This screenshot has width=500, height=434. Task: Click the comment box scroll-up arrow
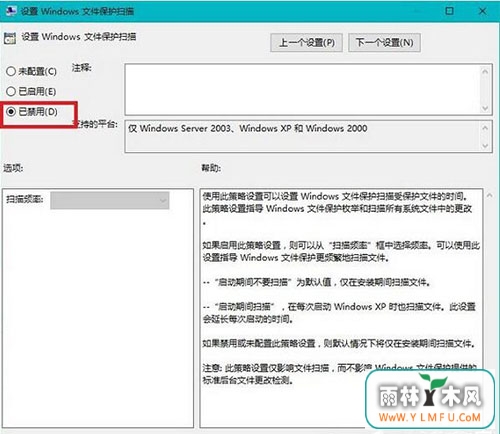click(x=485, y=71)
